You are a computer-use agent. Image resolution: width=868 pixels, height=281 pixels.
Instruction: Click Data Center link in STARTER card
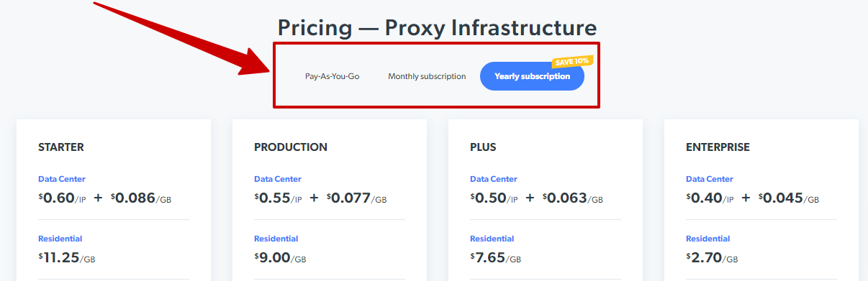(62, 179)
